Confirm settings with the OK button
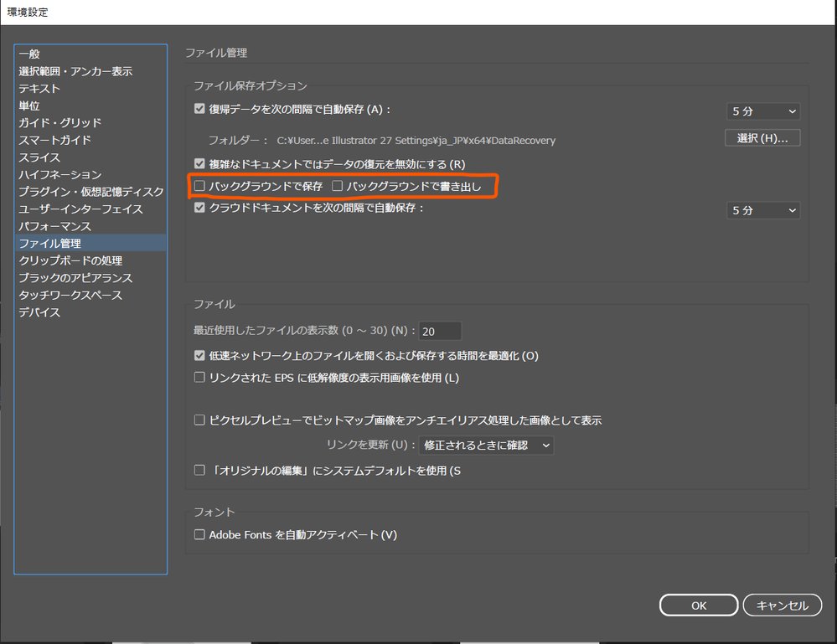The width and height of the screenshot is (837, 644). click(x=698, y=605)
